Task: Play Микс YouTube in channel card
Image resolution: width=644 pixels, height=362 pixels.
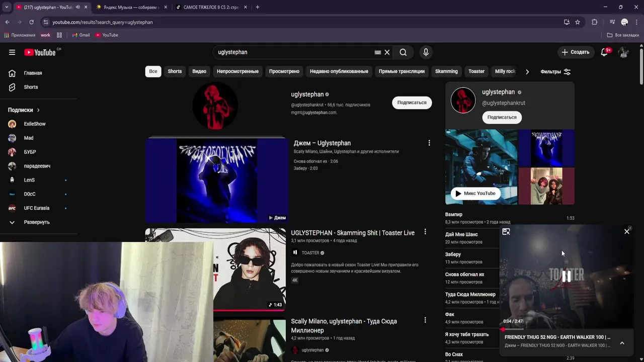Action: tap(475, 194)
